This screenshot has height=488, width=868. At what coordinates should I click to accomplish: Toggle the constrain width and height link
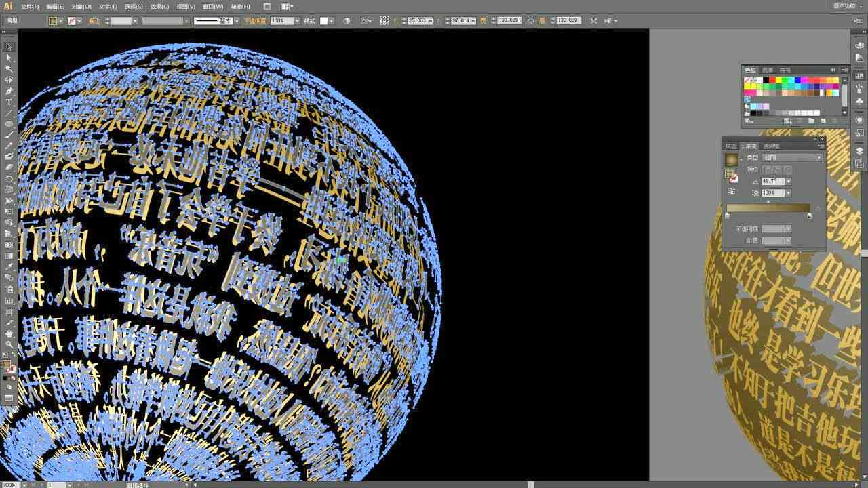click(530, 21)
